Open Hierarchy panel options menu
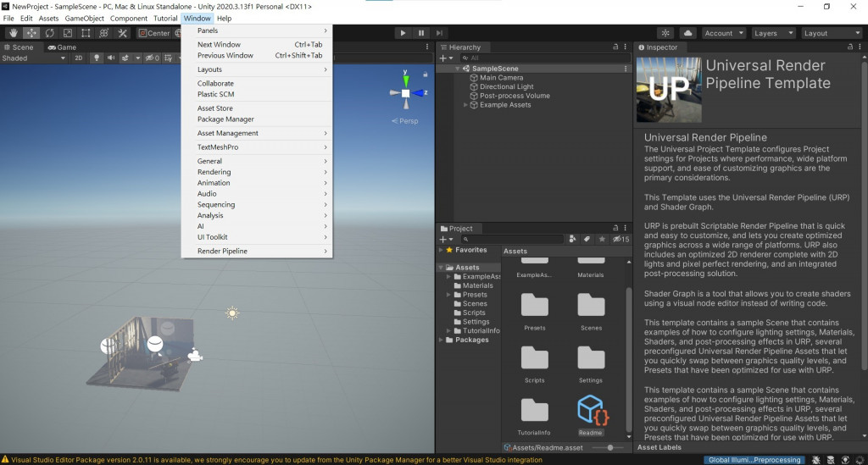 pos(625,47)
